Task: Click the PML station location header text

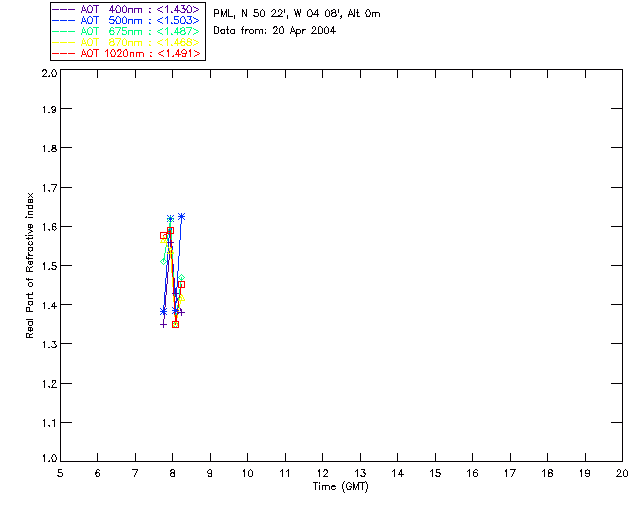Action: pos(297,14)
